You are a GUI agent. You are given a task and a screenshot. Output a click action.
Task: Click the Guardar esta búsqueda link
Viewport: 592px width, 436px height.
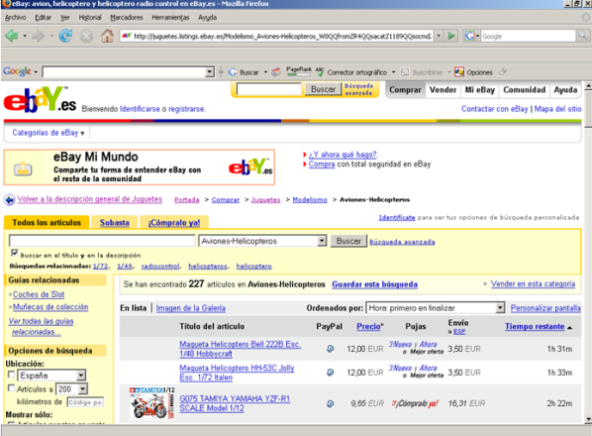pyautogui.click(x=375, y=284)
